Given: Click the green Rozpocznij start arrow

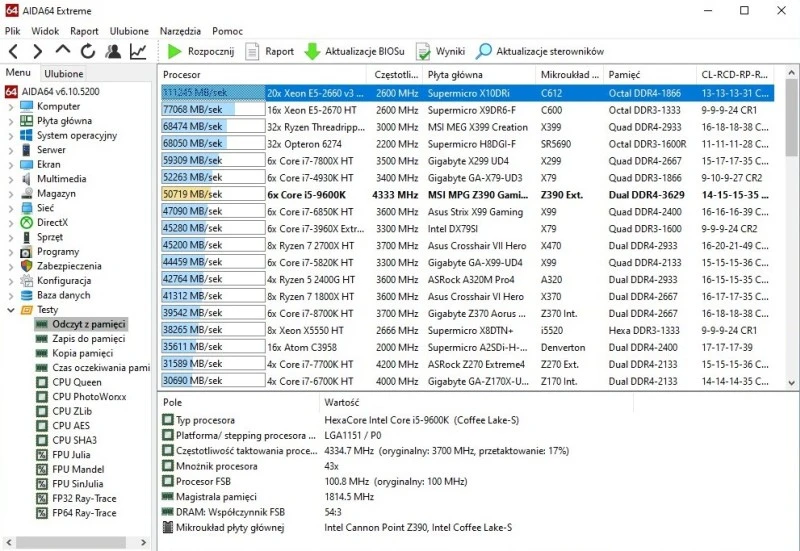Looking at the screenshot, I should coord(175,51).
